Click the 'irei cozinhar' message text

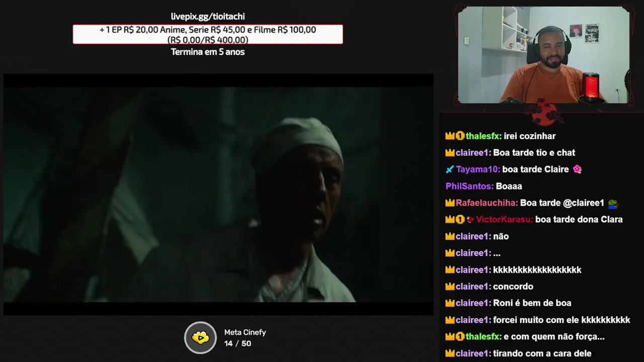pyautogui.click(x=530, y=136)
